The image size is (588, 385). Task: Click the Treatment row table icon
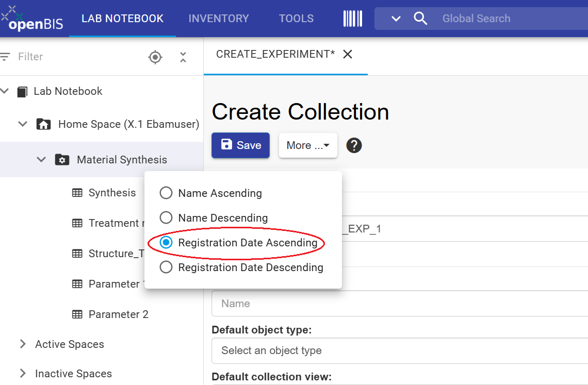click(77, 223)
